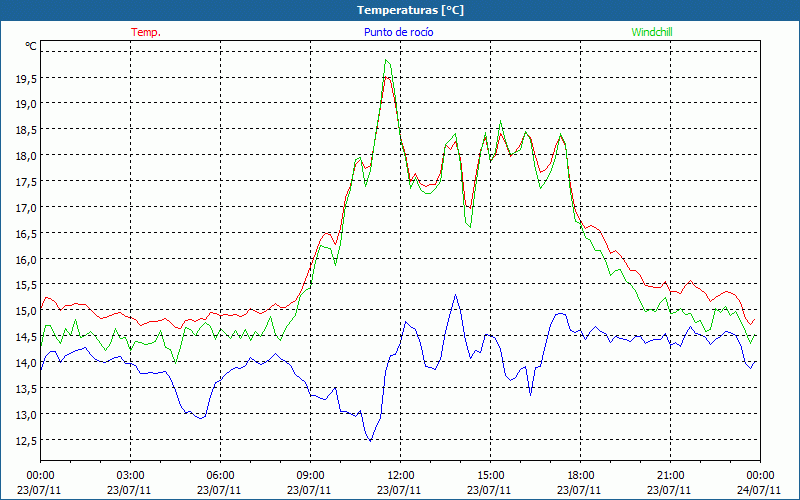Click the '15,5' y-axis label

click(x=27, y=285)
